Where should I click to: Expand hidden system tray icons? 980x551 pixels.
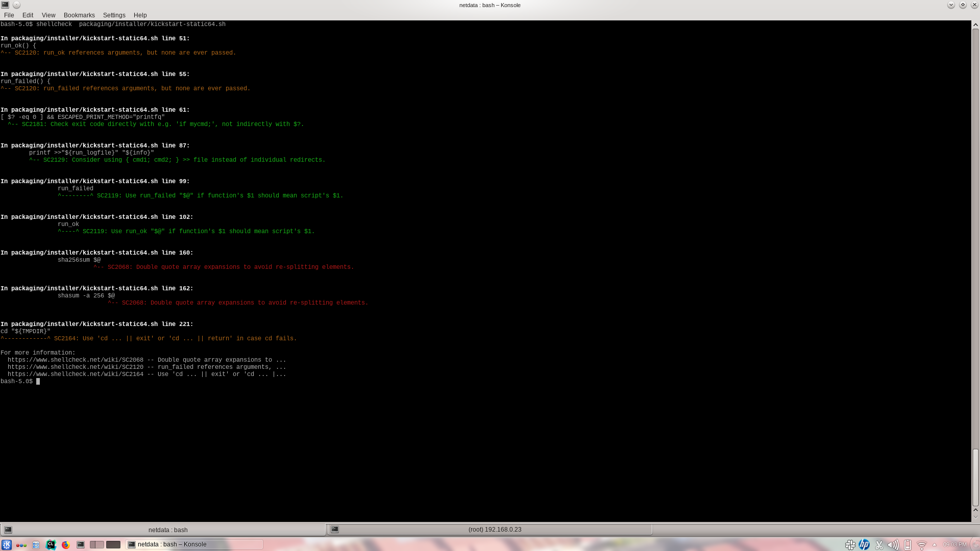935,544
